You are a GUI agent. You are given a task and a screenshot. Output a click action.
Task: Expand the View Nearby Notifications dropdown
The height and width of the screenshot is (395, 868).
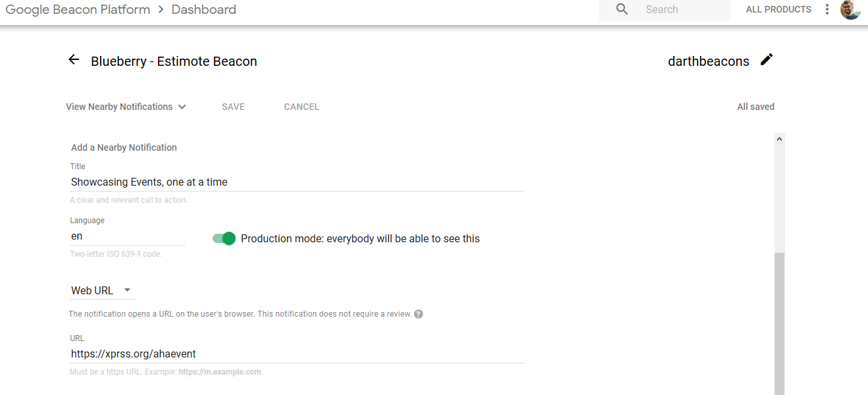click(x=126, y=107)
